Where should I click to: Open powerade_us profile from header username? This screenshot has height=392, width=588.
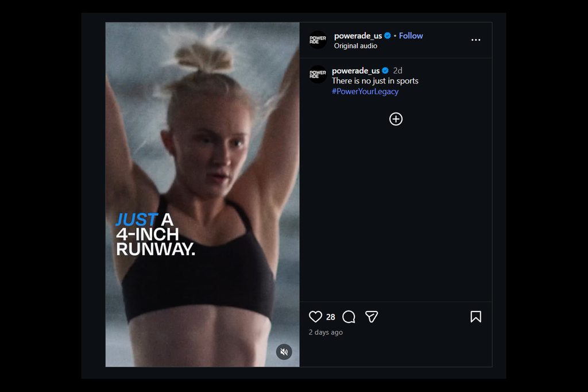coord(358,36)
